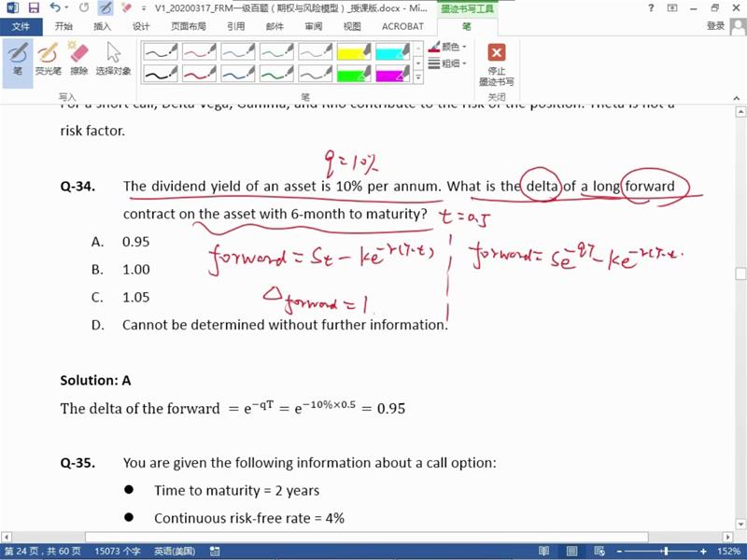Open Ribbon Display Options icon
Image resolution: width=747 pixels, height=560 pixels.
(x=672, y=7)
